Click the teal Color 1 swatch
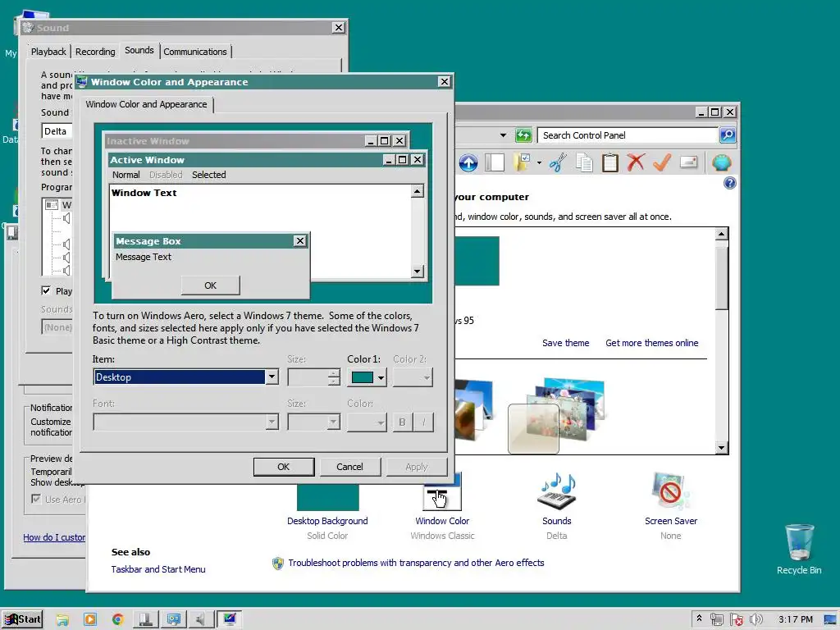Viewport: 840px width, 630px height. click(363, 377)
